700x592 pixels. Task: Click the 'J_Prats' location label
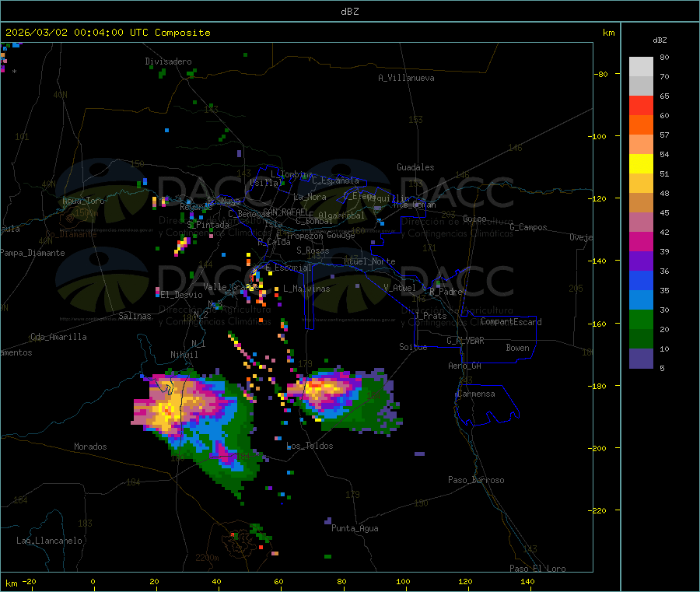[430, 316]
